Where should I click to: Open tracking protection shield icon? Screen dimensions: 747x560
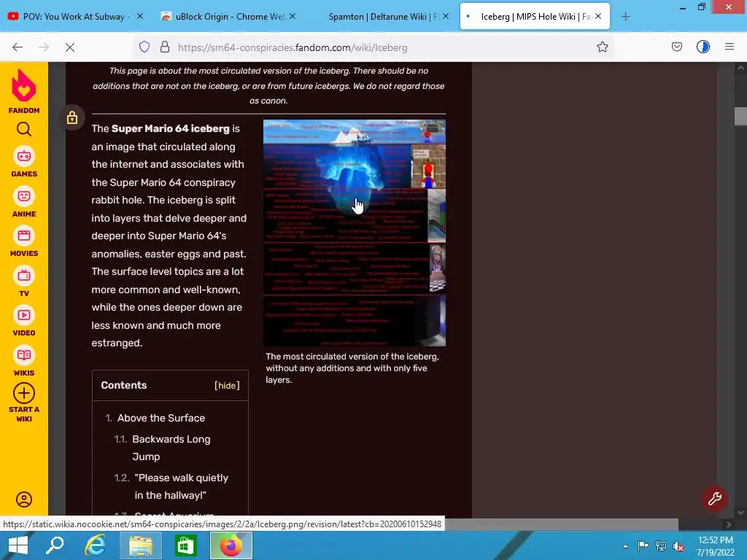coord(144,47)
